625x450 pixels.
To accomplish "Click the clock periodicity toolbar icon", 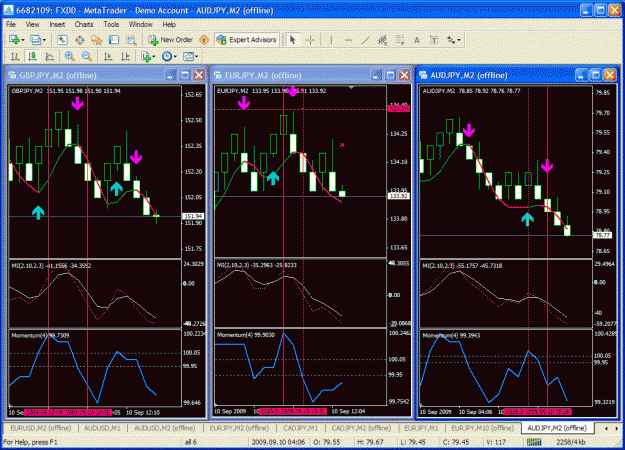I will pos(167,57).
